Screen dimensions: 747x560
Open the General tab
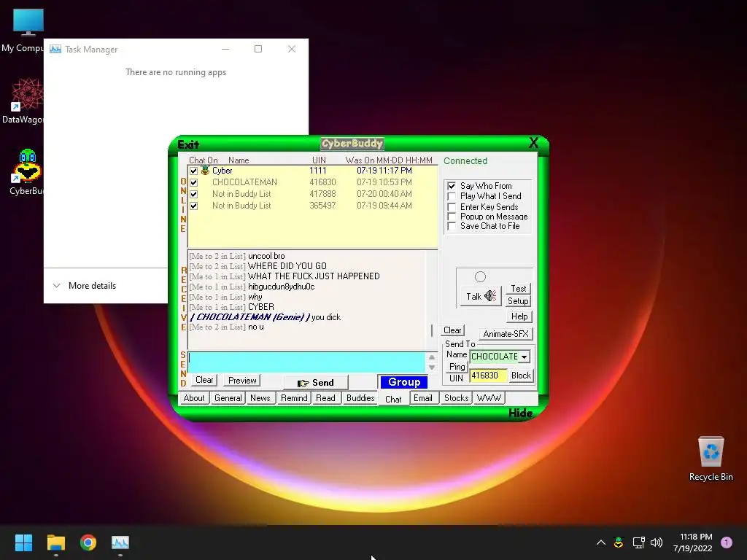coord(228,398)
